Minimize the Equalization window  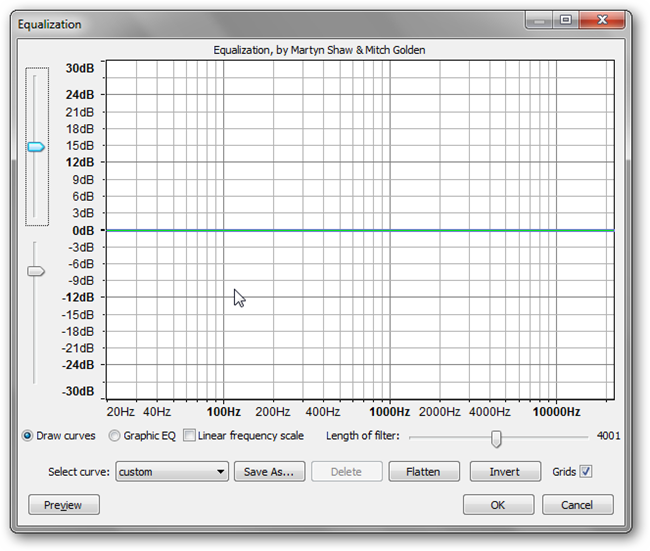tap(539, 20)
